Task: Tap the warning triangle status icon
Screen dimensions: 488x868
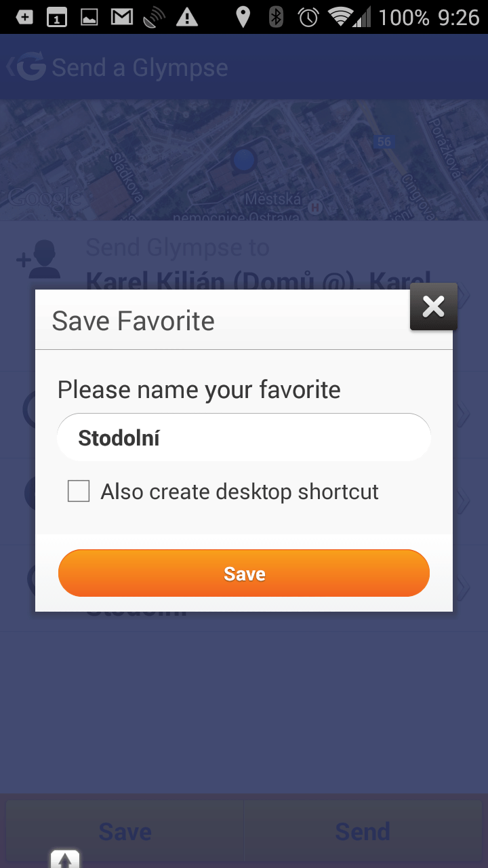Action: 187,17
